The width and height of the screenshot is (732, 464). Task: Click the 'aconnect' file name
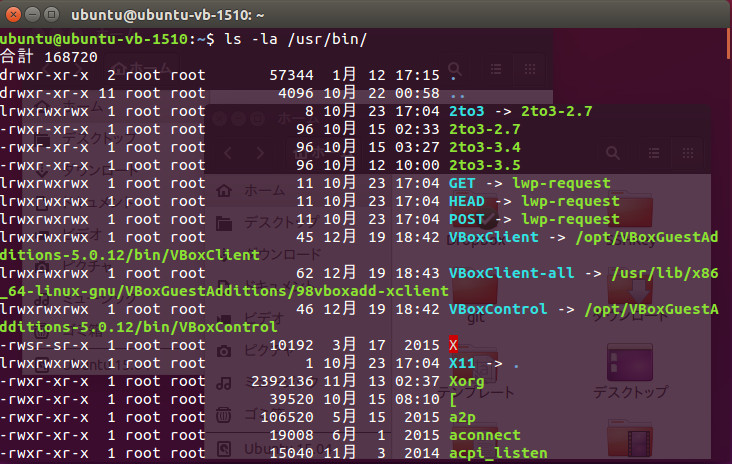(x=485, y=436)
